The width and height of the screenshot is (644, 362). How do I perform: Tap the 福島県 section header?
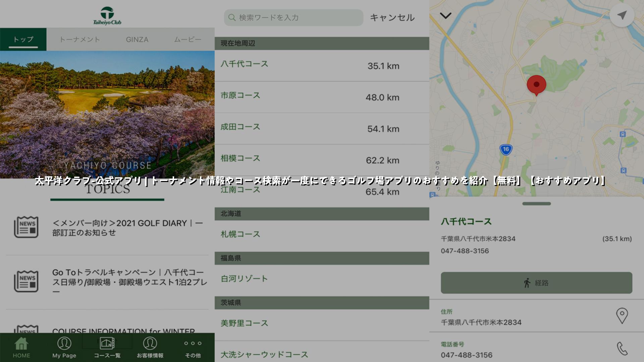(322, 258)
